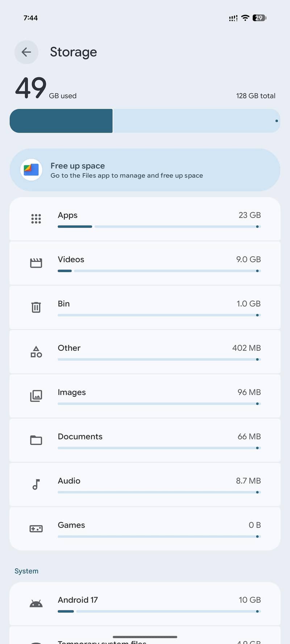Viewport: 290px width, 644px height.
Task: Tap the Storage page title
Action: point(73,52)
